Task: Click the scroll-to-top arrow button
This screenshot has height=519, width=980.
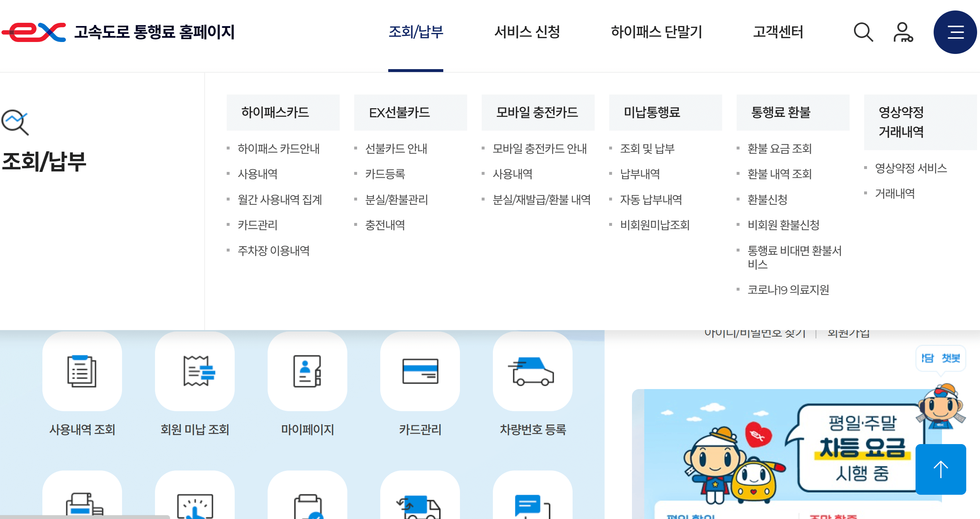Action: 941,469
